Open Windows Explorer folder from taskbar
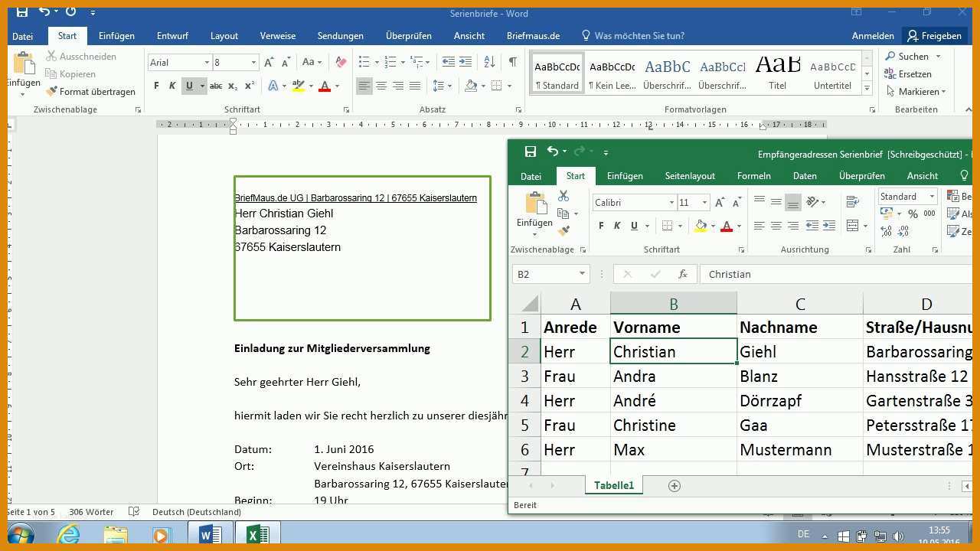 116,535
